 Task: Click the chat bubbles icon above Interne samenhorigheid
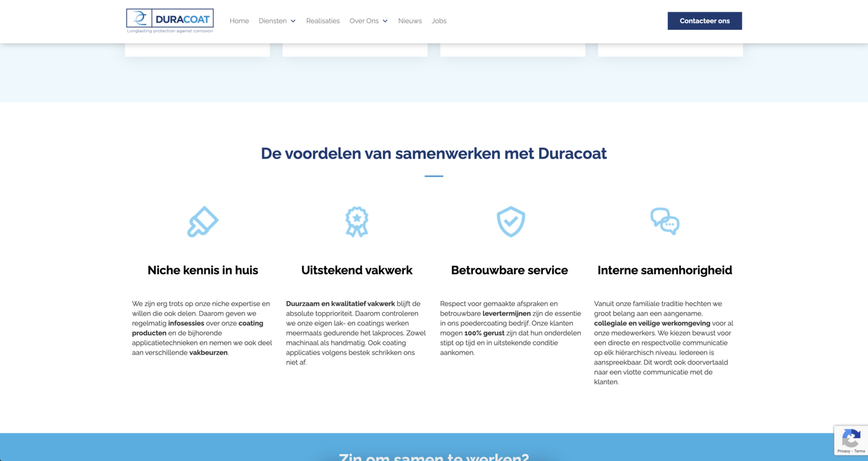click(x=665, y=221)
